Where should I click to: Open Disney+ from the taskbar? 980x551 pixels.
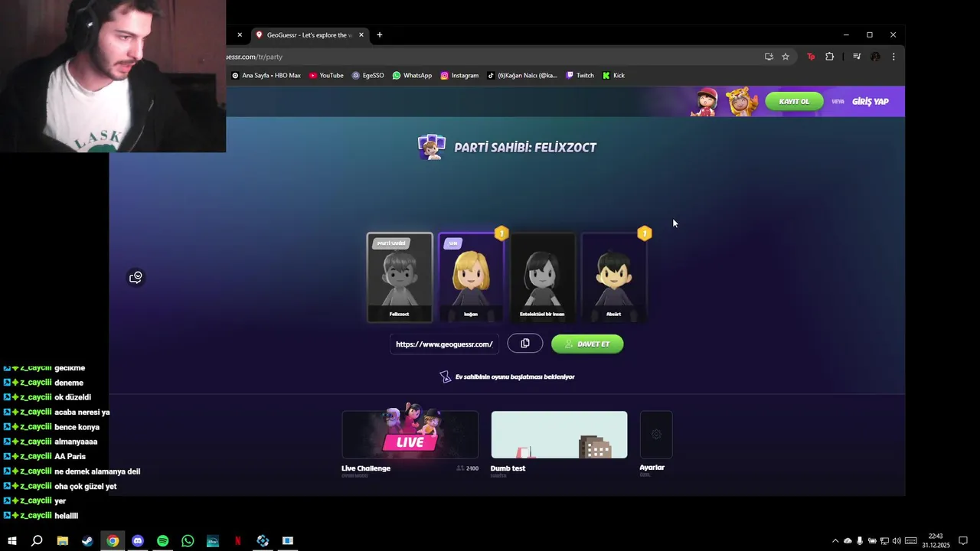tap(213, 541)
